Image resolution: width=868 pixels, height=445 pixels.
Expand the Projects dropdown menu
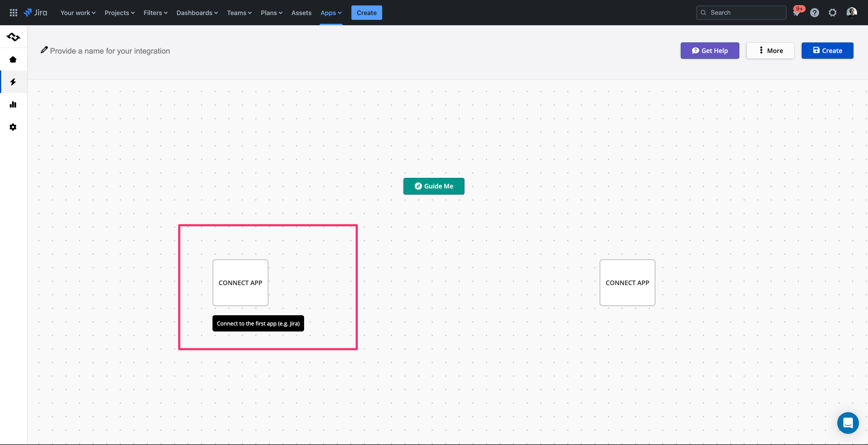coord(119,13)
